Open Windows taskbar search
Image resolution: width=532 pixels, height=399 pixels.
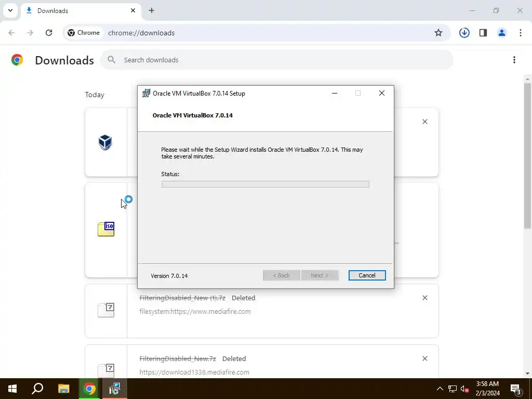(x=37, y=389)
